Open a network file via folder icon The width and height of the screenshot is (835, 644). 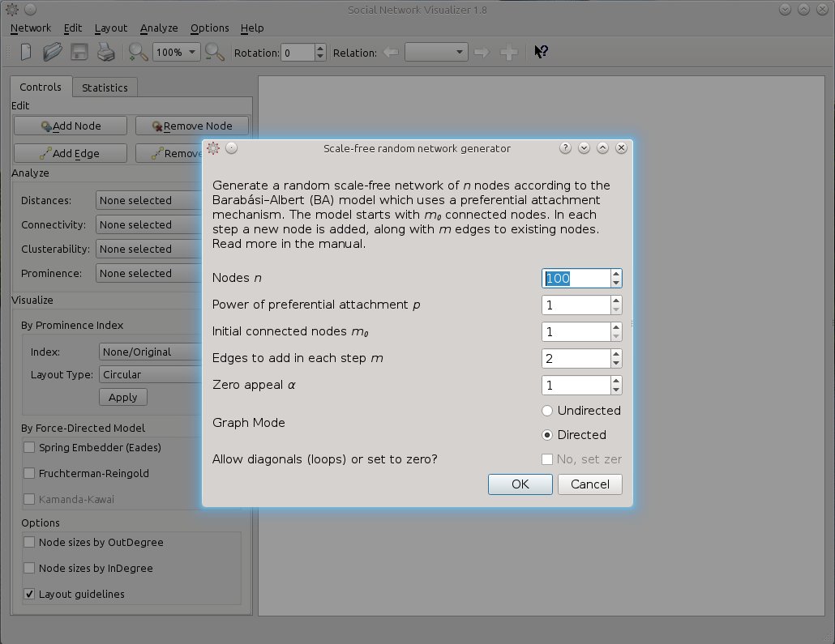(53, 52)
